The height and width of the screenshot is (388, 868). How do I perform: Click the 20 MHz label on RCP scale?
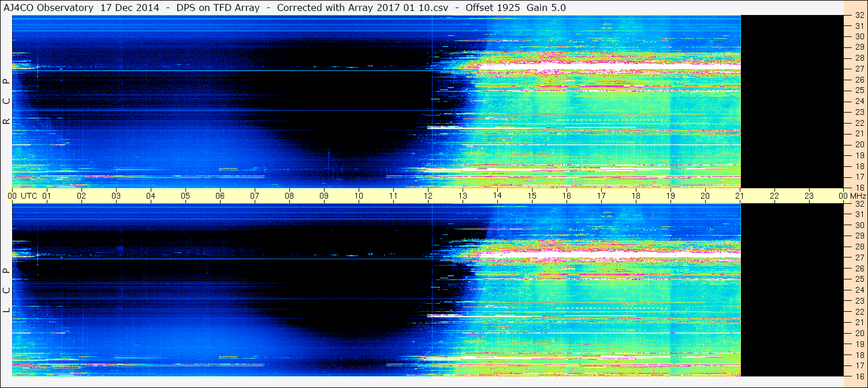click(859, 144)
